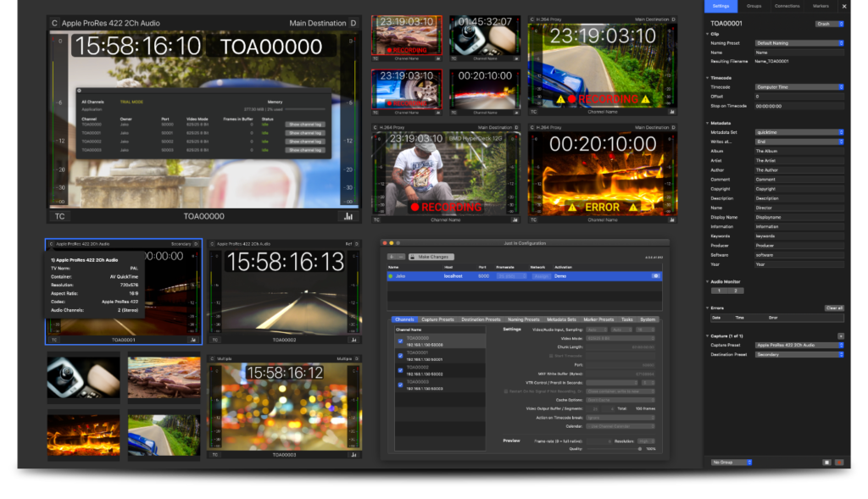This screenshot has width=868, height=499.
Task: Click the Make Changes lock button
Action: pyautogui.click(x=431, y=257)
